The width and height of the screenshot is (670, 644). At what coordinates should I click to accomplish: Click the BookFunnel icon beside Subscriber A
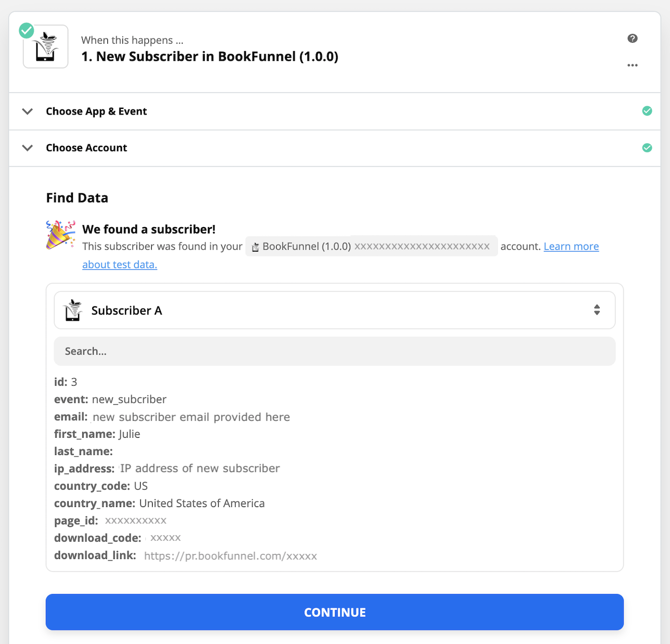pyautogui.click(x=73, y=311)
